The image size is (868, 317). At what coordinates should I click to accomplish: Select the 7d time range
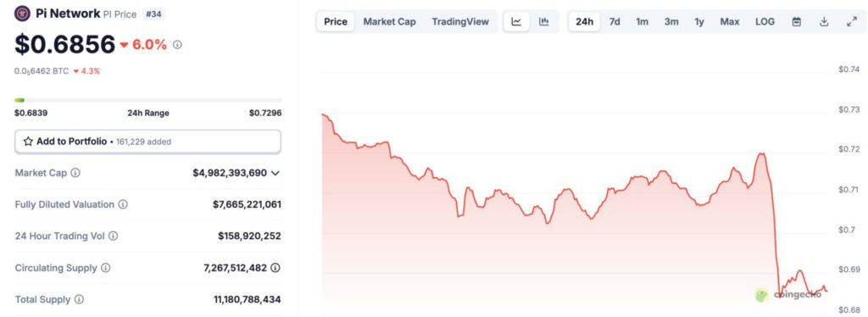tap(615, 21)
